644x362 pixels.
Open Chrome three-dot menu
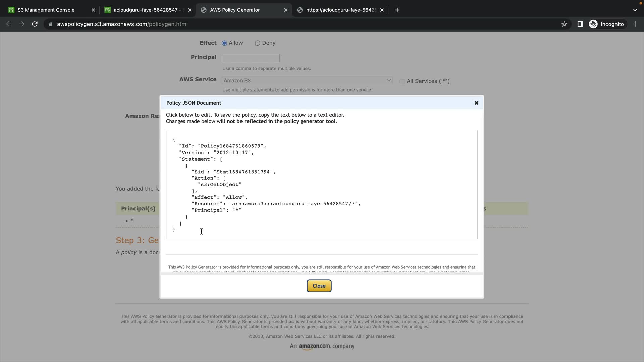[x=635, y=24]
